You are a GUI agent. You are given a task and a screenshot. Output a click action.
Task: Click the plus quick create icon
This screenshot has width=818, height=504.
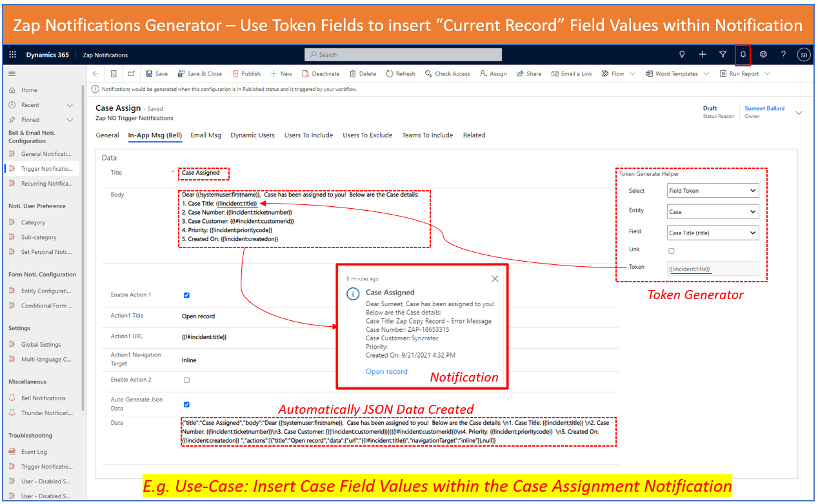coord(703,55)
